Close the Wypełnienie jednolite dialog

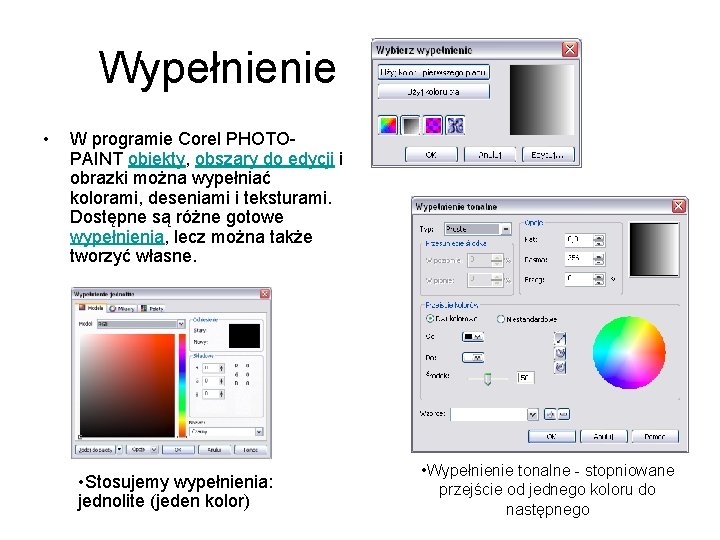point(264,294)
